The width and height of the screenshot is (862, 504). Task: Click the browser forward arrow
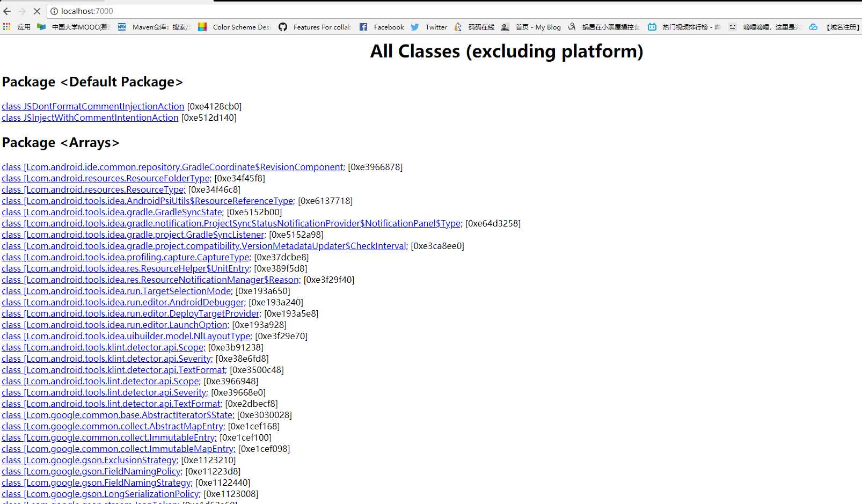[22, 11]
